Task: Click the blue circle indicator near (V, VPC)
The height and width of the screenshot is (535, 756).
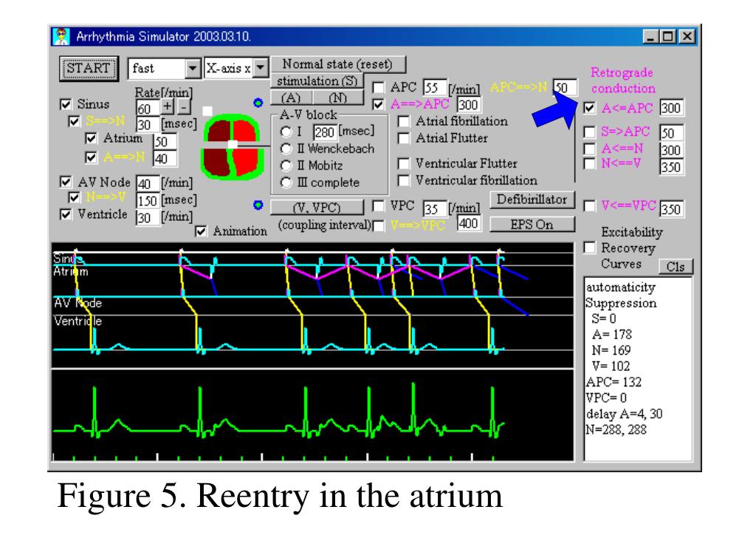Action: [x=258, y=205]
